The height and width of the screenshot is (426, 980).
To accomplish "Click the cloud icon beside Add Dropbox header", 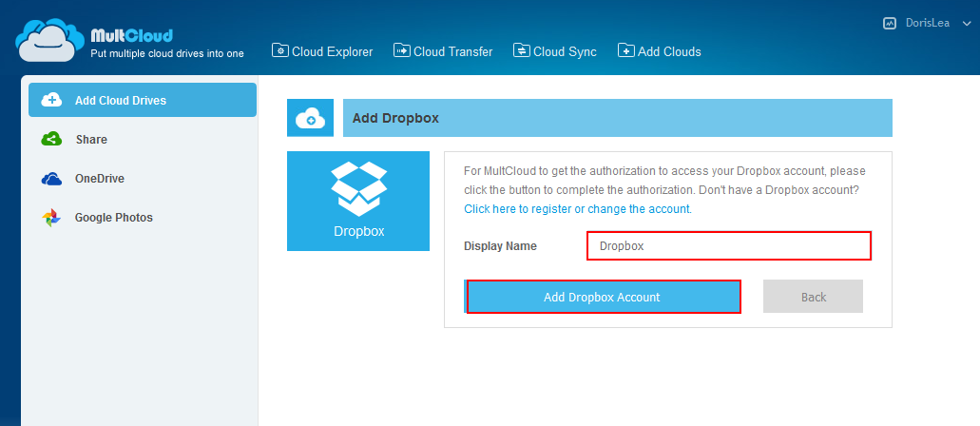I will click(310, 118).
